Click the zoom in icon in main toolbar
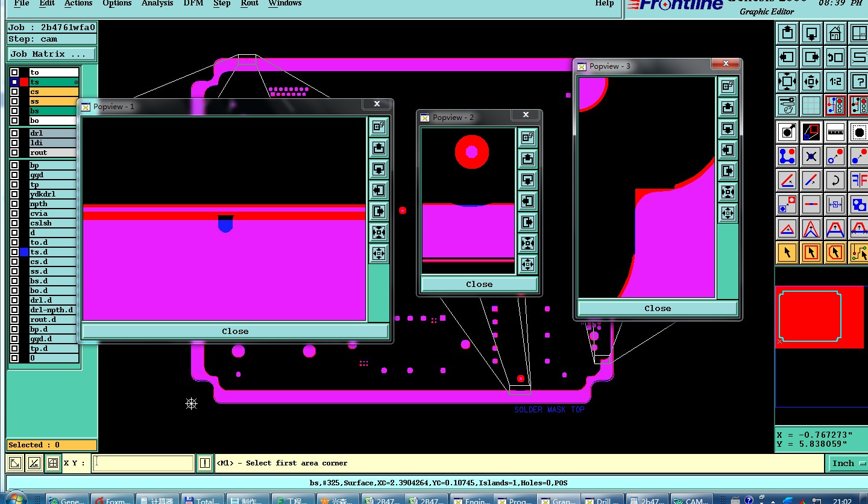 pos(787,81)
